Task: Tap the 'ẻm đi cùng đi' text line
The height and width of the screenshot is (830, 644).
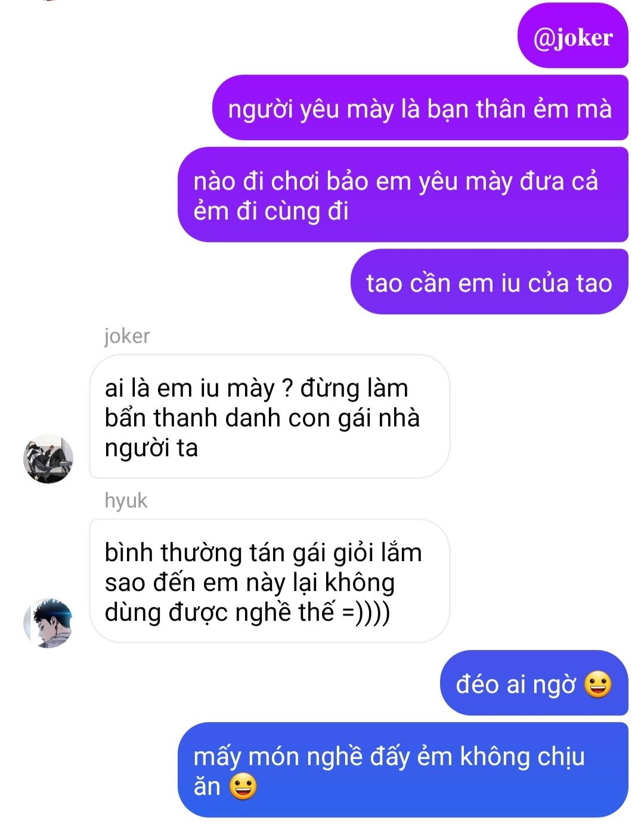Action: coord(271,211)
